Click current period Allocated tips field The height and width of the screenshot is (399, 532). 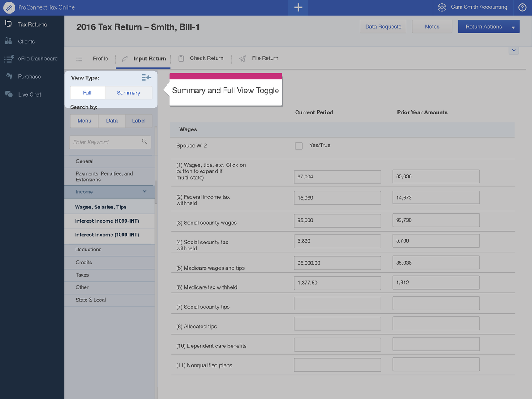pyautogui.click(x=337, y=324)
